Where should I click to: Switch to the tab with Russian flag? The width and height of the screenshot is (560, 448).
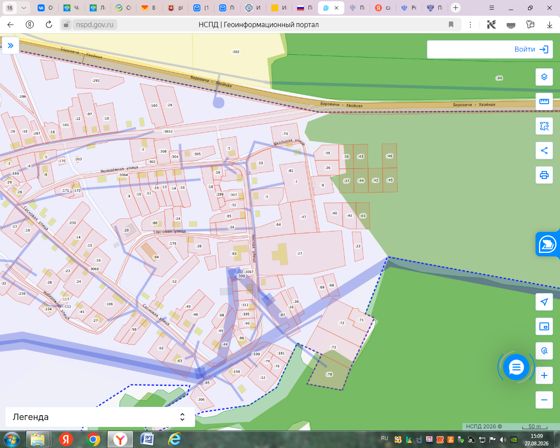point(305,8)
